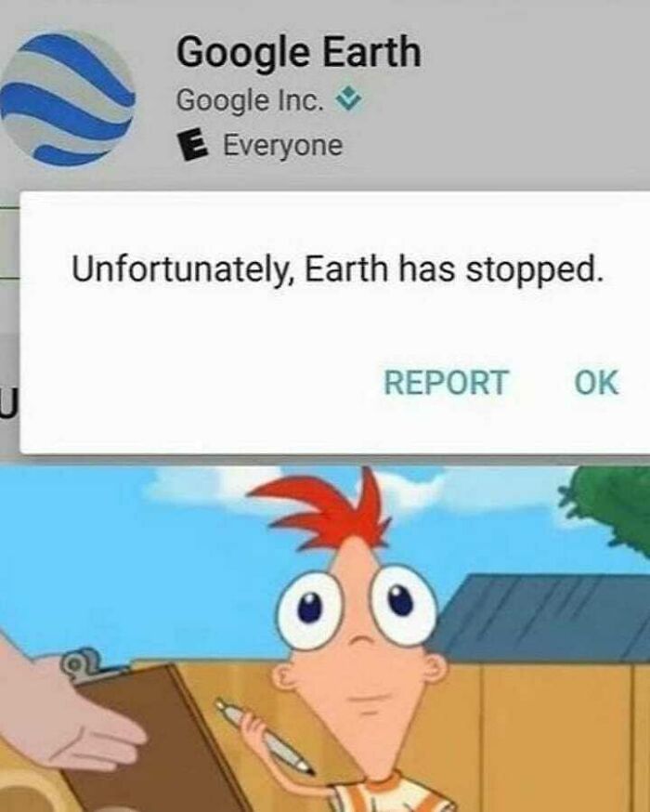
Task: Select the Everyone content rating label
Action: [282, 146]
